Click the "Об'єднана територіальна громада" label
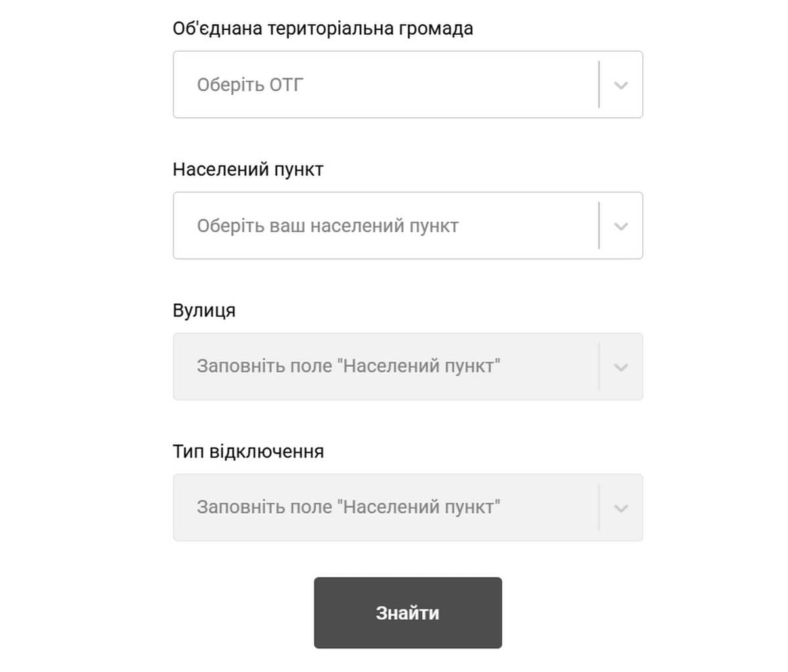788x672 pixels. pyautogui.click(x=322, y=29)
